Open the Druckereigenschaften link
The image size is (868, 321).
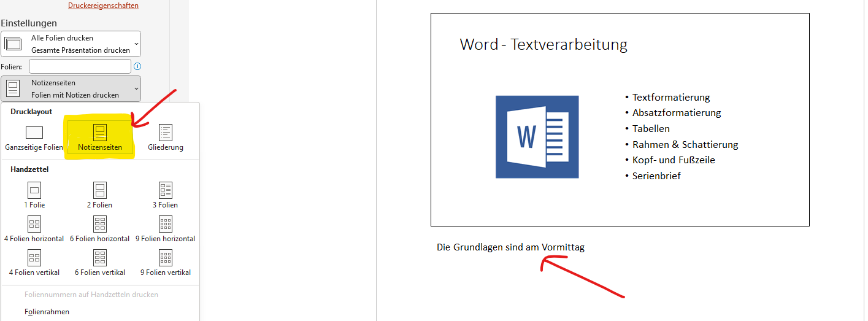(x=103, y=6)
